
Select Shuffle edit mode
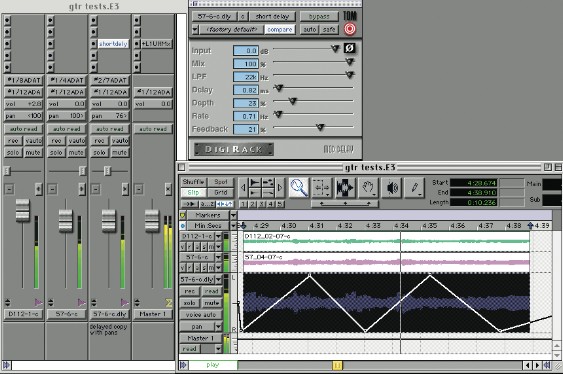click(193, 182)
